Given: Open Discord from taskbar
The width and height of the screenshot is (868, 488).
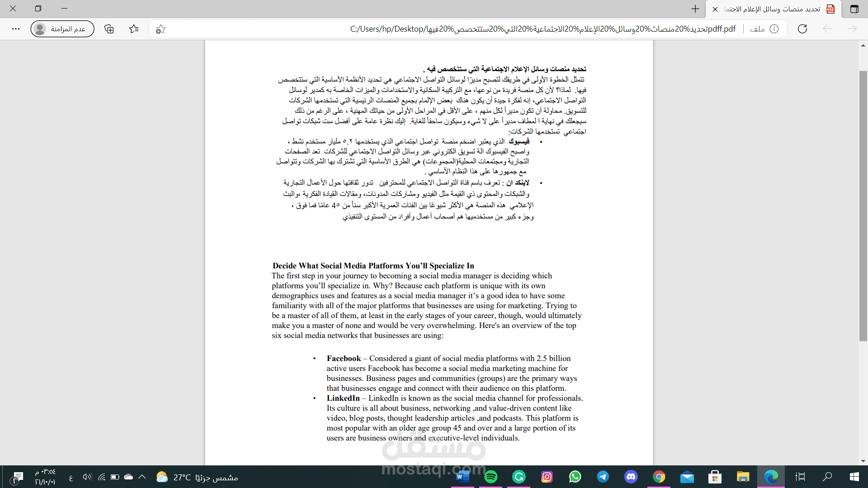Looking at the screenshot, I should pyautogui.click(x=631, y=477).
